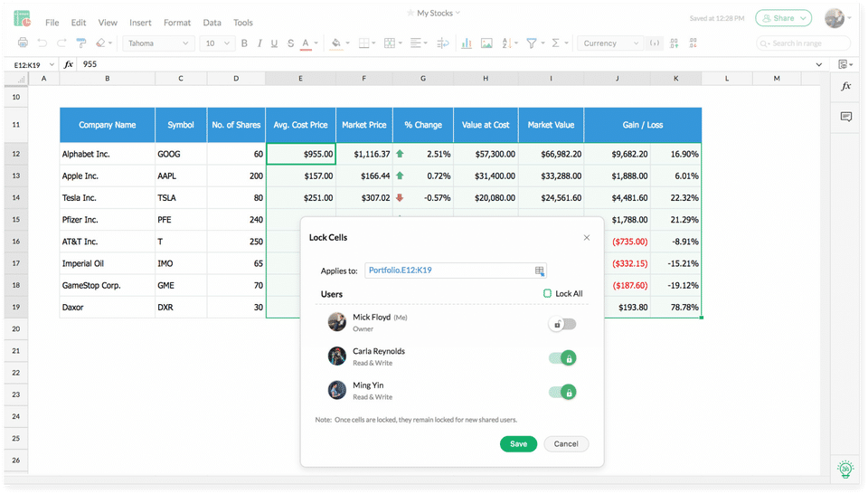868x494 pixels.
Task: Open the Tahoma font dropdown
Action: tap(158, 43)
